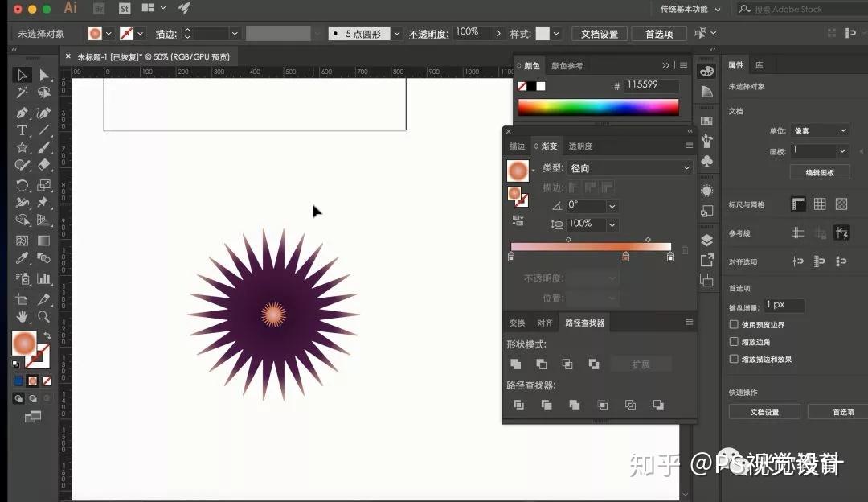Select the Gradient tool in toolbar
This screenshot has width=868, height=502.
tap(43, 241)
